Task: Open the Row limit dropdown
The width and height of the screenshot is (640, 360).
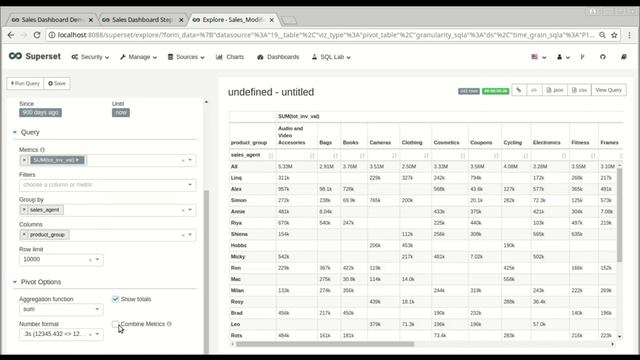Action: click(97, 260)
